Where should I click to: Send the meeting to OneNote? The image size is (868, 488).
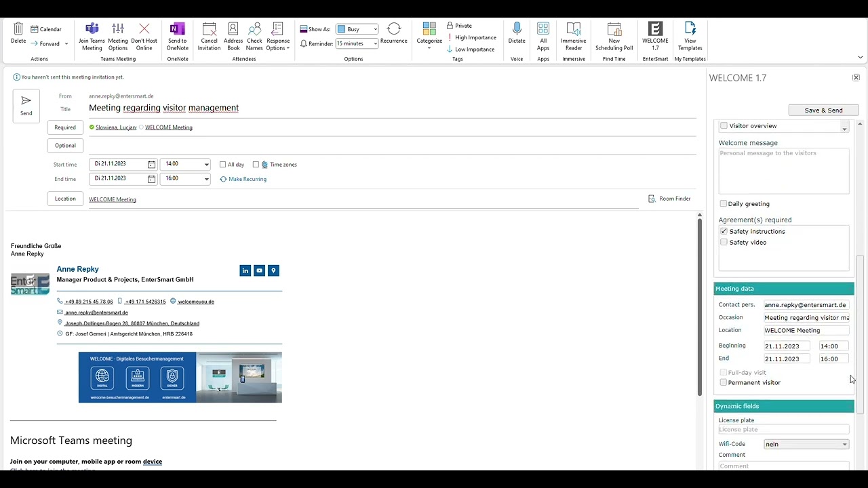coord(177,36)
